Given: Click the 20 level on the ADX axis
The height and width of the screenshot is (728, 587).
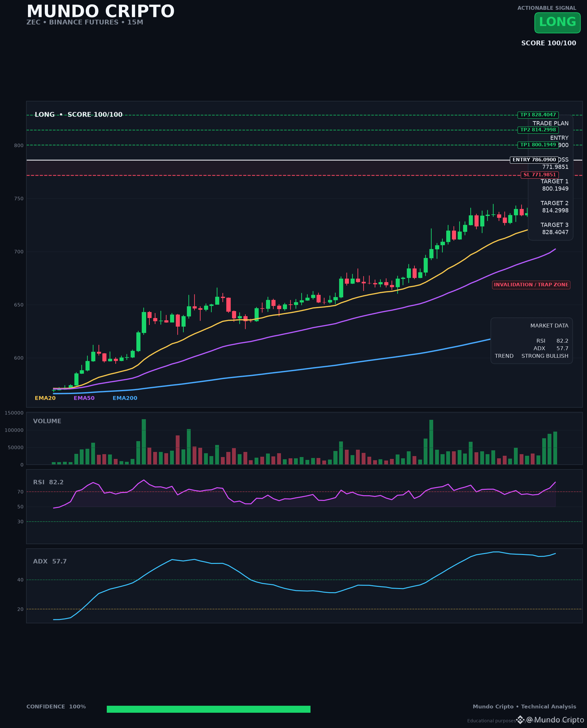Looking at the screenshot, I should pos(21,609).
